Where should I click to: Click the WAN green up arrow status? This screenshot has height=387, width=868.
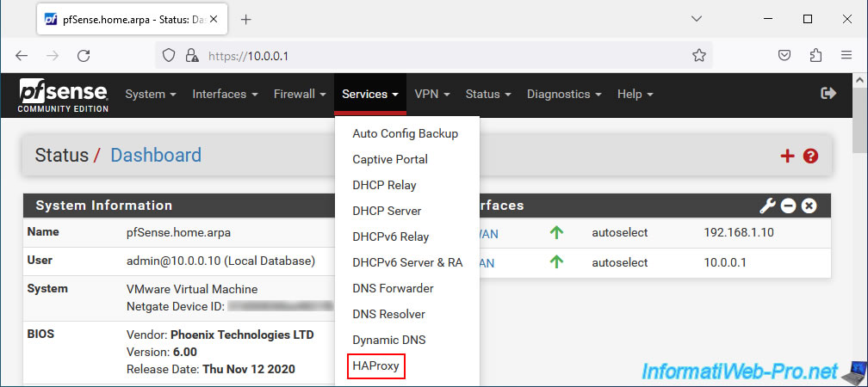[556, 233]
